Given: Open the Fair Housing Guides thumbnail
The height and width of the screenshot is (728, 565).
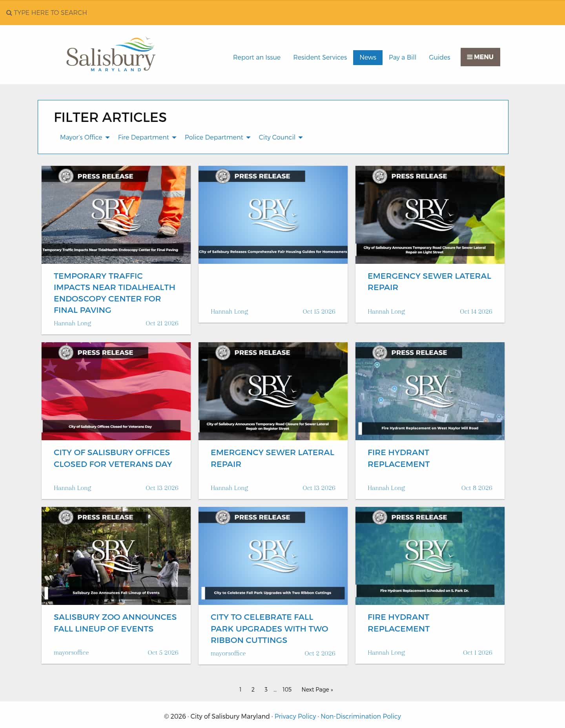Looking at the screenshot, I should point(273,214).
